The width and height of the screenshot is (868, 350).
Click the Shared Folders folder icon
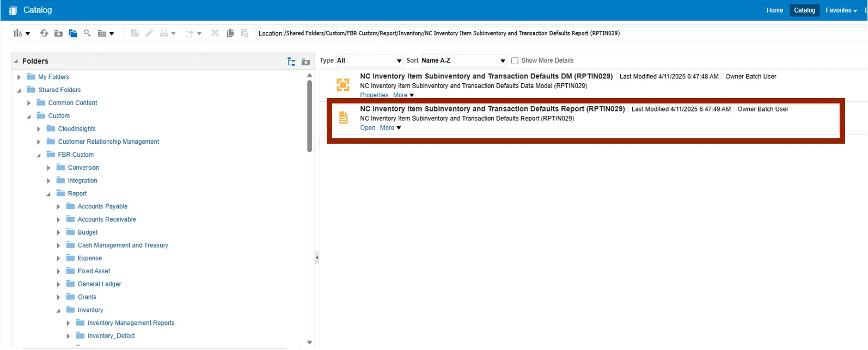(31, 89)
